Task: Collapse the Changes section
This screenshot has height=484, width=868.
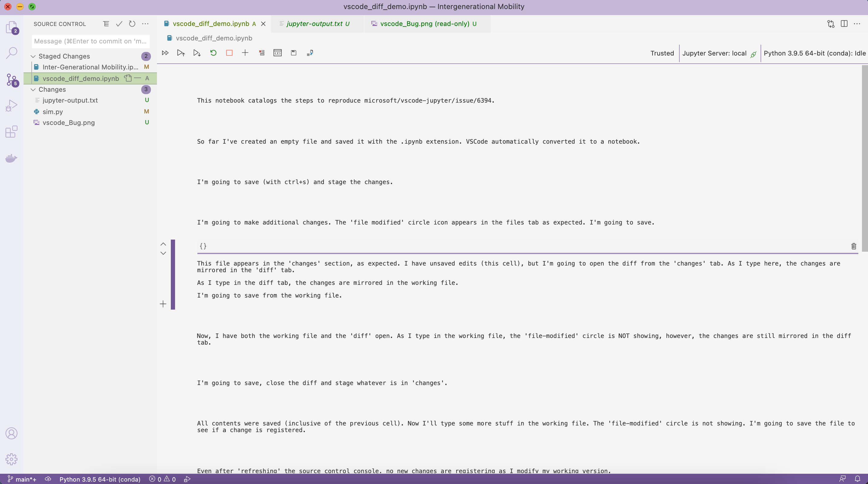Action: (x=34, y=89)
